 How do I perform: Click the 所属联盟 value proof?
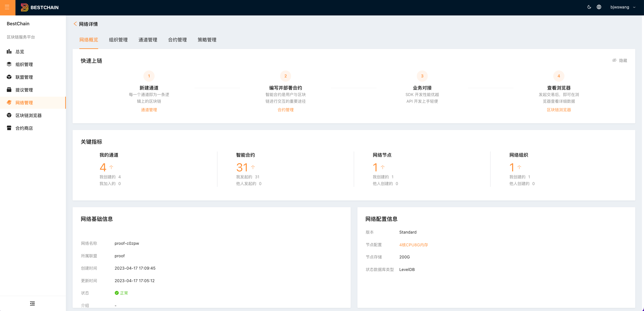(x=119, y=256)
